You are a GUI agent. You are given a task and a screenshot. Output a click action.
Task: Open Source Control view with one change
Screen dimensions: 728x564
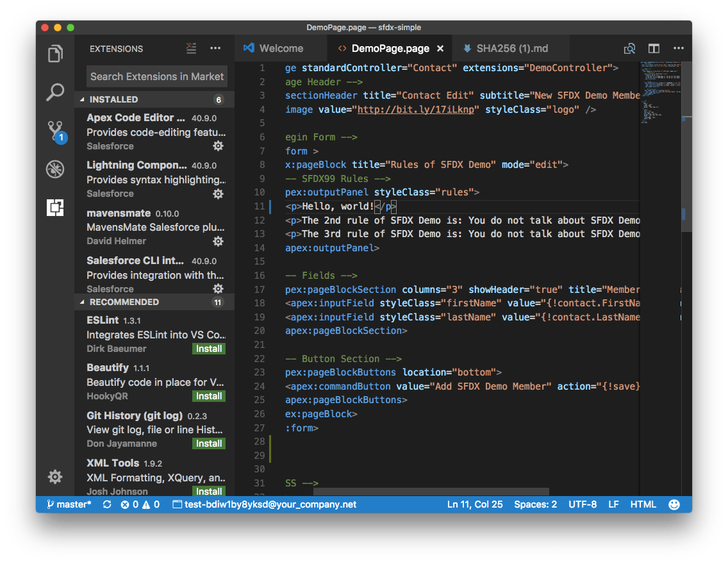tap(56, 132)
